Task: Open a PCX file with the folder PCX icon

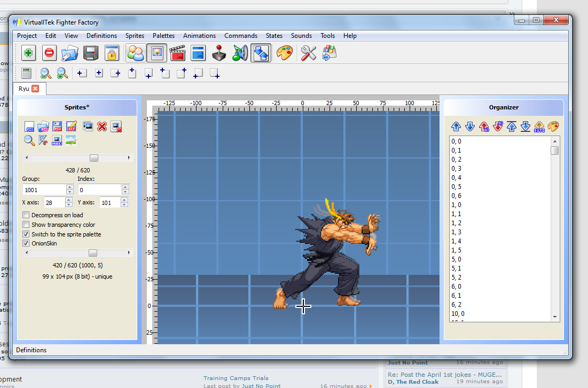Action: tap(43, 126)
